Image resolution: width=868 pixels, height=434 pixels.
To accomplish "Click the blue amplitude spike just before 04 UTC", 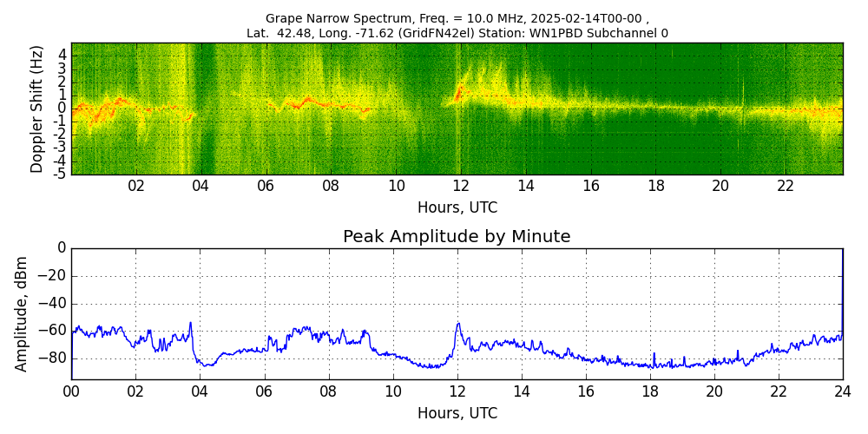I will (x=191, y=324).
